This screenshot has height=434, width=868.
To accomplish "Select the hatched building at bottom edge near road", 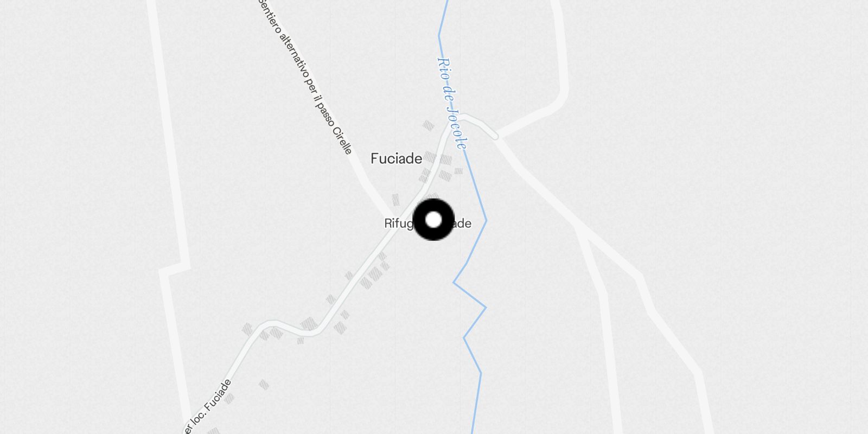I will pyautogui.click(x=213, y=431).
